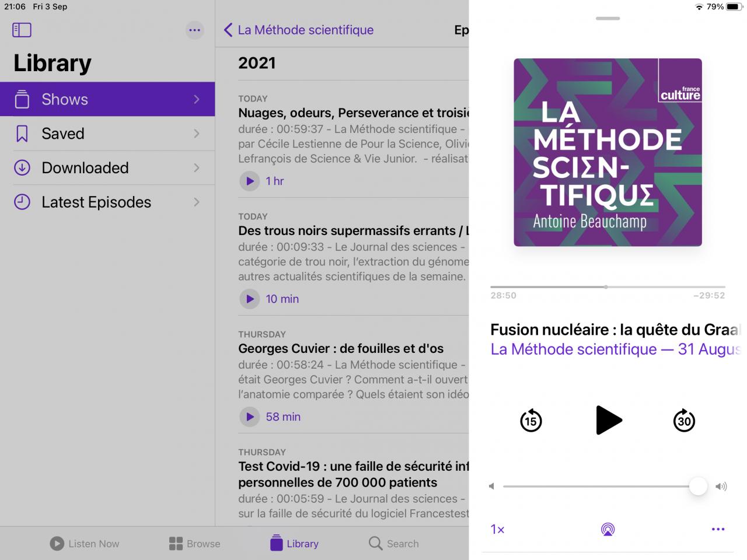Switch to the Browse tab
Viewport: 747px width, 560px height.
pos(195,544)
